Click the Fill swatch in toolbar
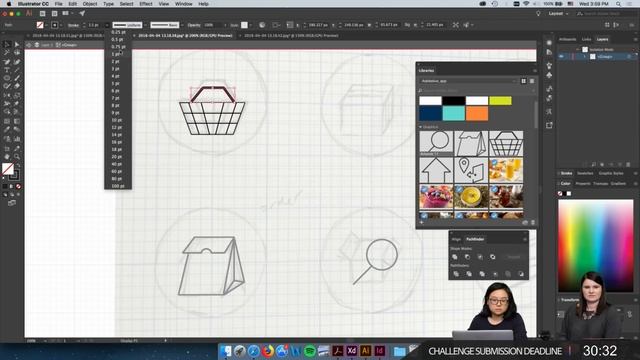 [x=7, y=168]
